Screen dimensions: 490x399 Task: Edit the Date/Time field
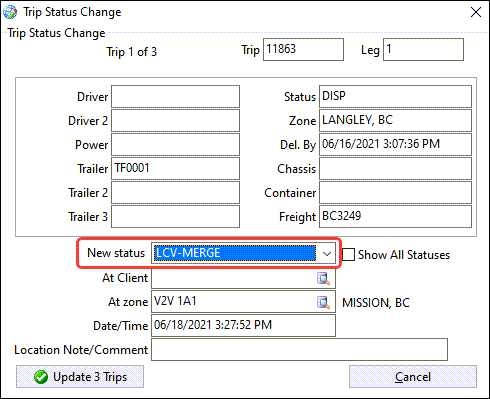pos(243,326)
